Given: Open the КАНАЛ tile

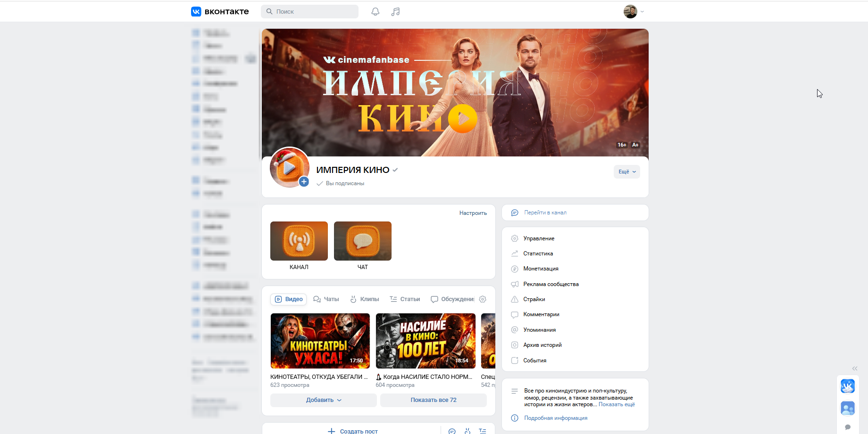Looking at the screenshot, I should pos(299,246).
